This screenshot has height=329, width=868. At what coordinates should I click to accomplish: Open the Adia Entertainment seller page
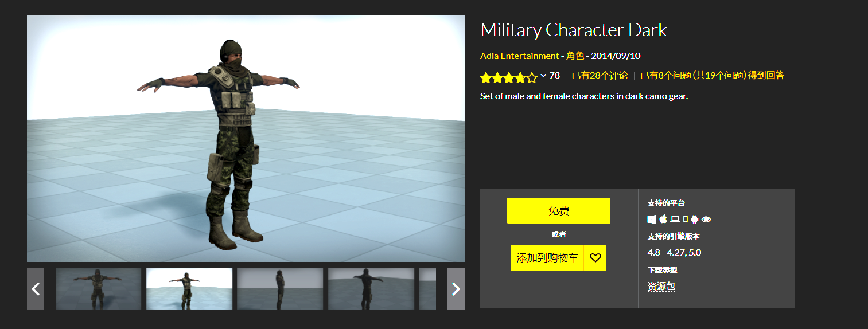(x=519, y=56)
